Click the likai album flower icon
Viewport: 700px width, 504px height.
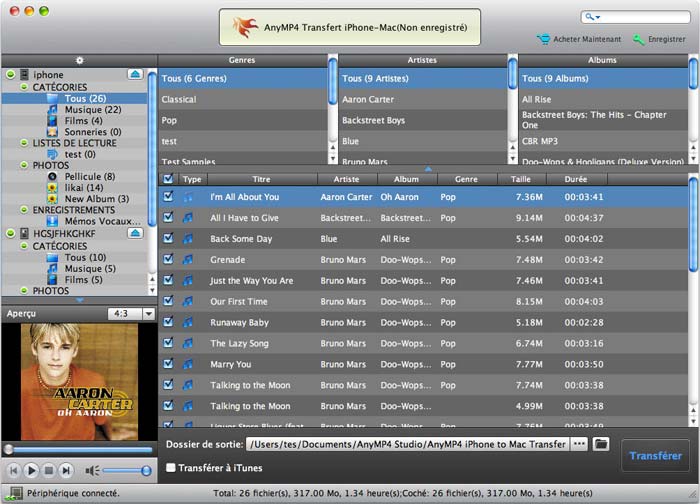53,187
